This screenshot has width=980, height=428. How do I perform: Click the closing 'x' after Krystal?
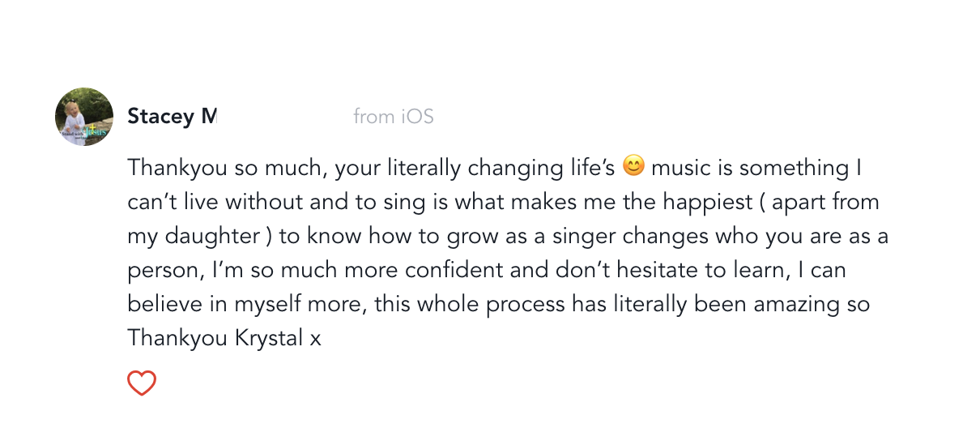[316, 340]
